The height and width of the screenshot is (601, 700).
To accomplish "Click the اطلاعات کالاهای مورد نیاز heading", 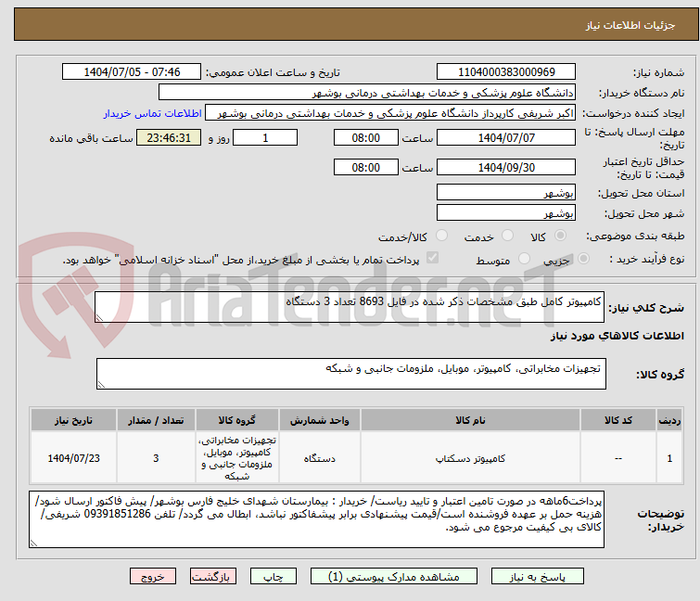I will [x=617, y=336].
